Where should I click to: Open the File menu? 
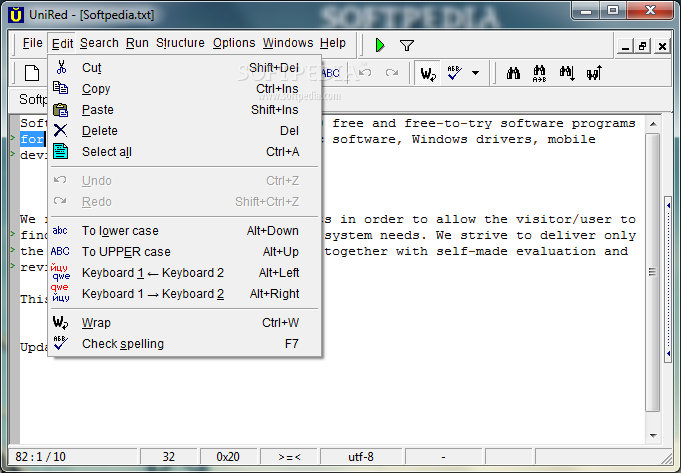click(x=33, y=43)
